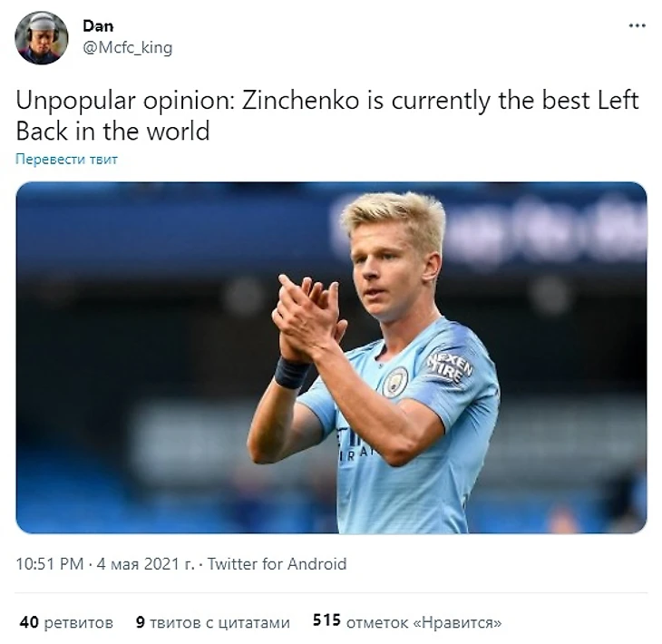Open the @Mcfc_king handle link
Screen dimensions: 662x644
128,47
